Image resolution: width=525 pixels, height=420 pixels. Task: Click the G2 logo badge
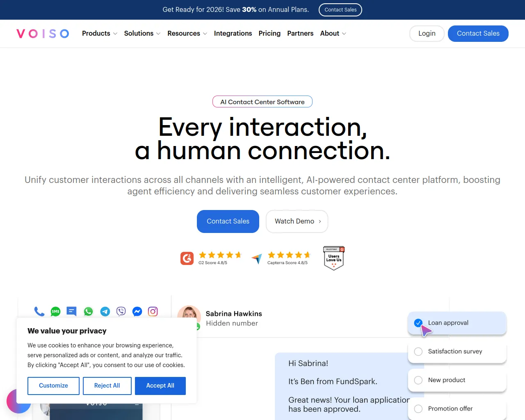pyautogui.click(x=187, y=258)
